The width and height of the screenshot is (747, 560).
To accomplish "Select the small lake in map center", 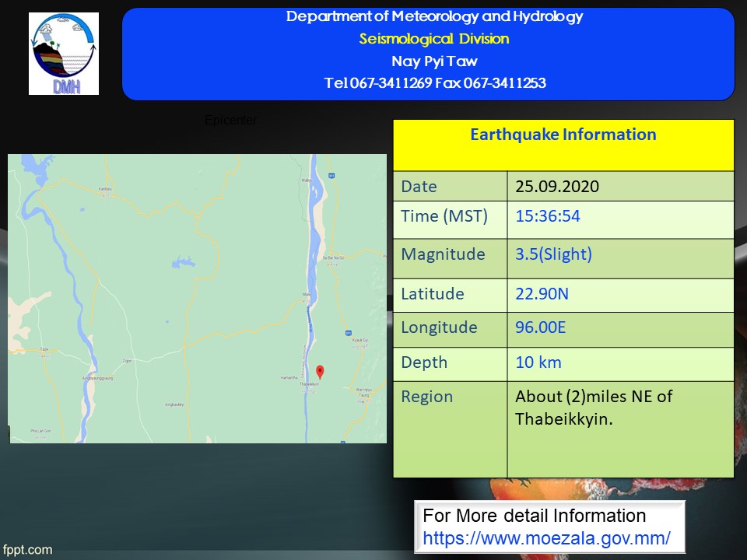I will click(181, 263).
